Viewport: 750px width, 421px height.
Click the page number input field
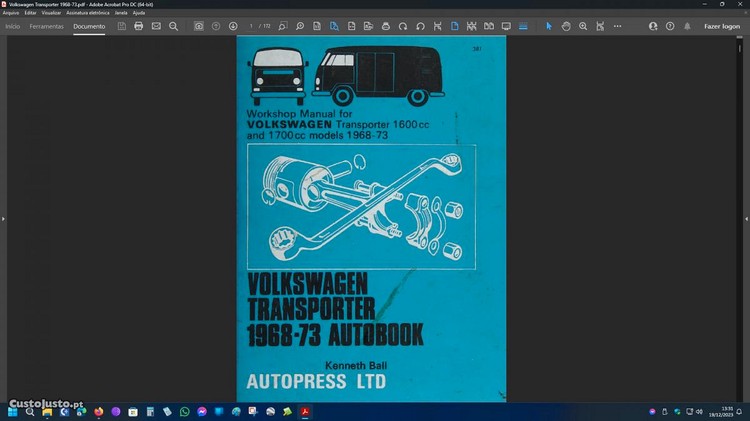[x=253, y=26]
